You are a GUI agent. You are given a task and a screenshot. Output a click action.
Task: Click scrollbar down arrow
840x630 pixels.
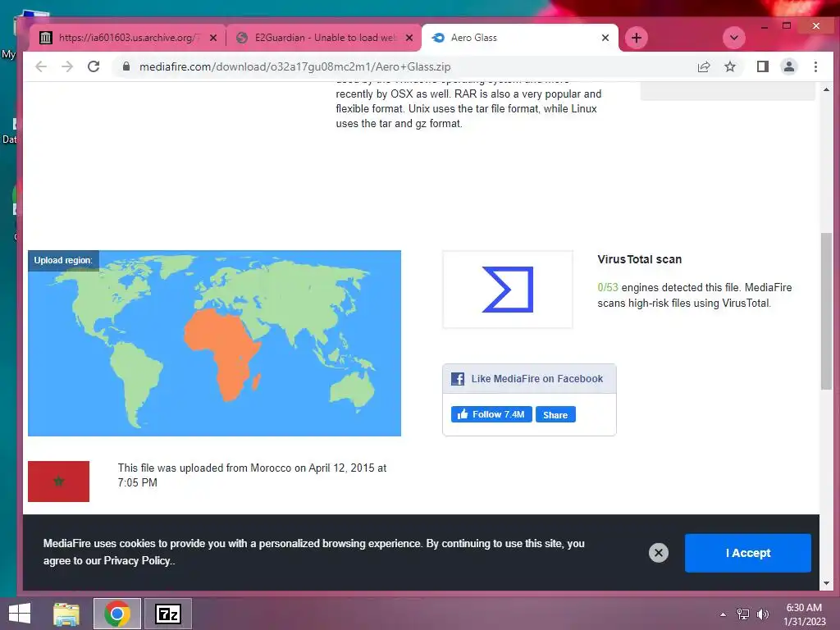pos(826,583)
